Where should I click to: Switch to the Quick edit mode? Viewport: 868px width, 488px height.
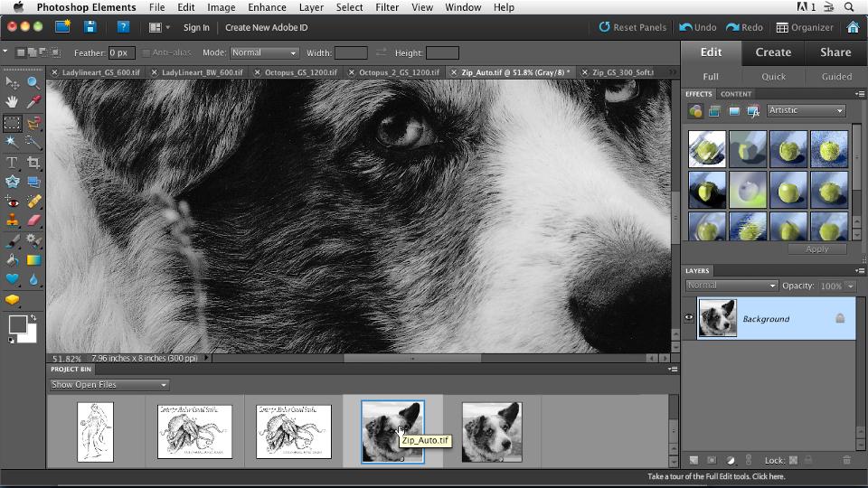[x=773, y=76]
